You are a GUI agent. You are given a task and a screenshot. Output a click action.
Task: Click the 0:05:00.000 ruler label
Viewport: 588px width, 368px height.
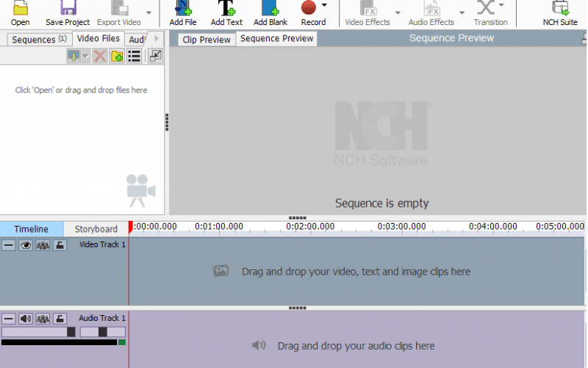[x=560, y=227]
